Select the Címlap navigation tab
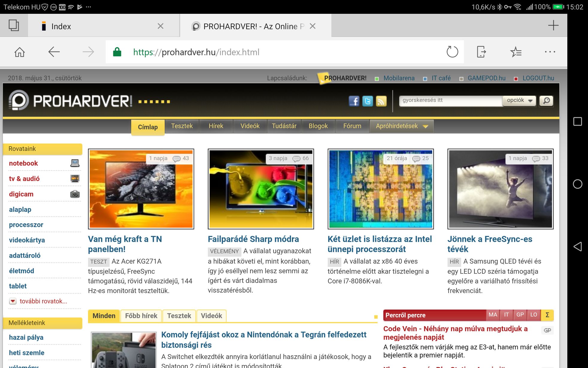 [x=148, y=127]
